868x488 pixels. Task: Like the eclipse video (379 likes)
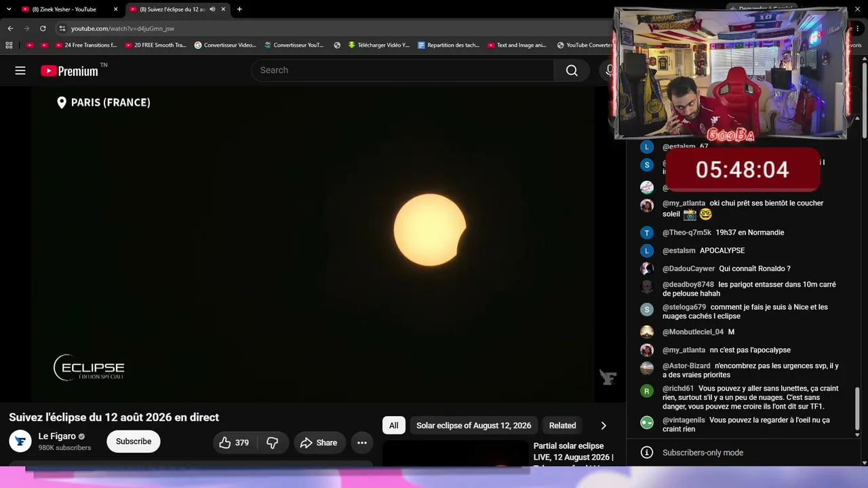(x=235, y=443)
